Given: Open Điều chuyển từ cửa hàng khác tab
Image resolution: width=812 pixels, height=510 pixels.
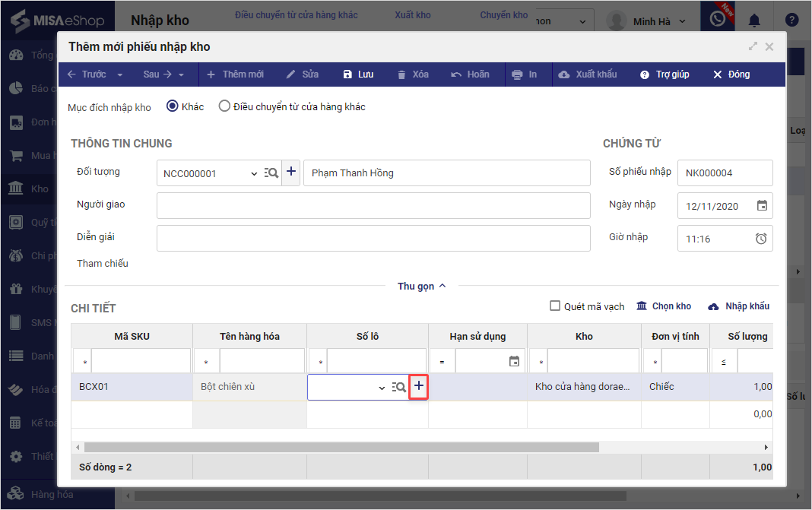Looking at the screenshot, I should tap(297, 15).
